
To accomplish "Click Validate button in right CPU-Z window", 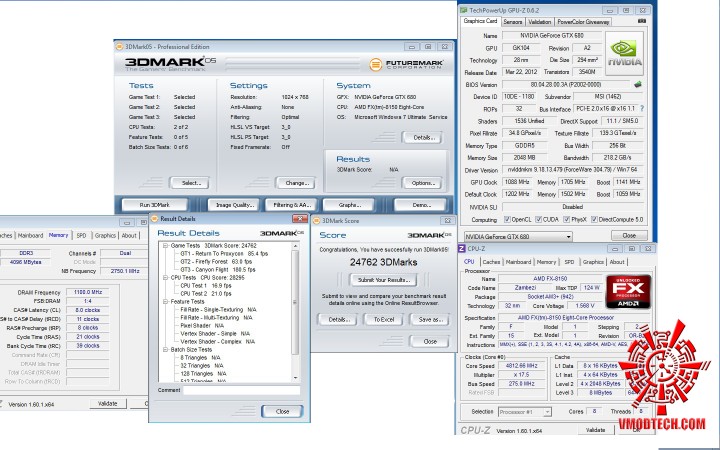I will tap(595, 430).
